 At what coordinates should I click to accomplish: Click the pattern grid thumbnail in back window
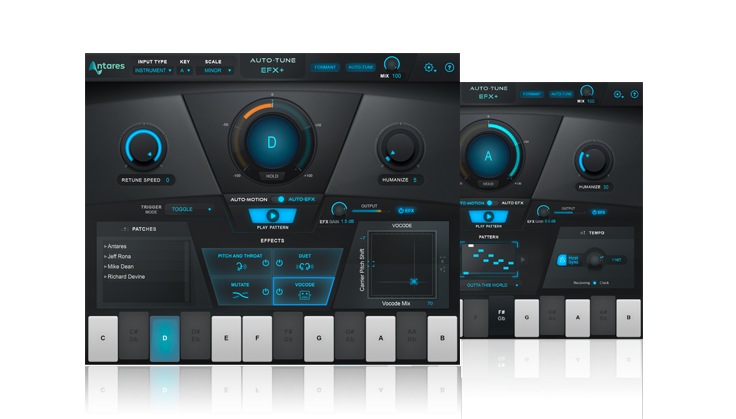coord(489,259)
